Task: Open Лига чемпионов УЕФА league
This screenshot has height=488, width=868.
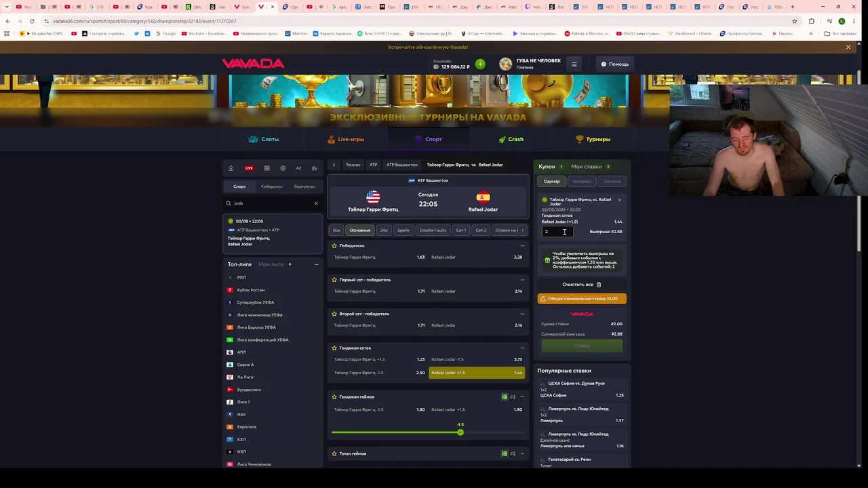Action: point(260,315)
